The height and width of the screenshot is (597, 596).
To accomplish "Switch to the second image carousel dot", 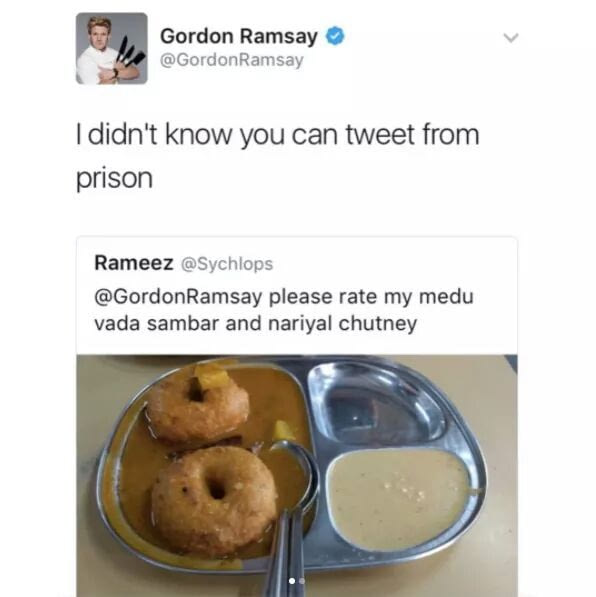I will coord(302,581).
